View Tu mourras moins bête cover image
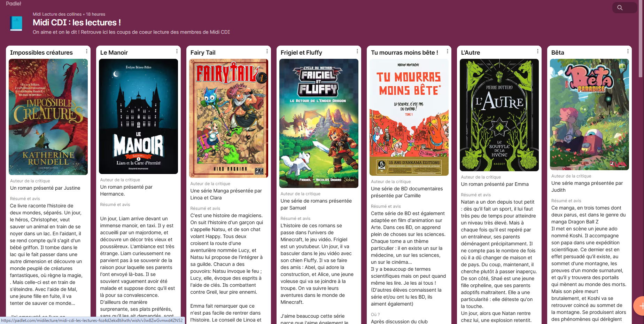644x324 pixels. pyautogui.click(x=409, y=117)
